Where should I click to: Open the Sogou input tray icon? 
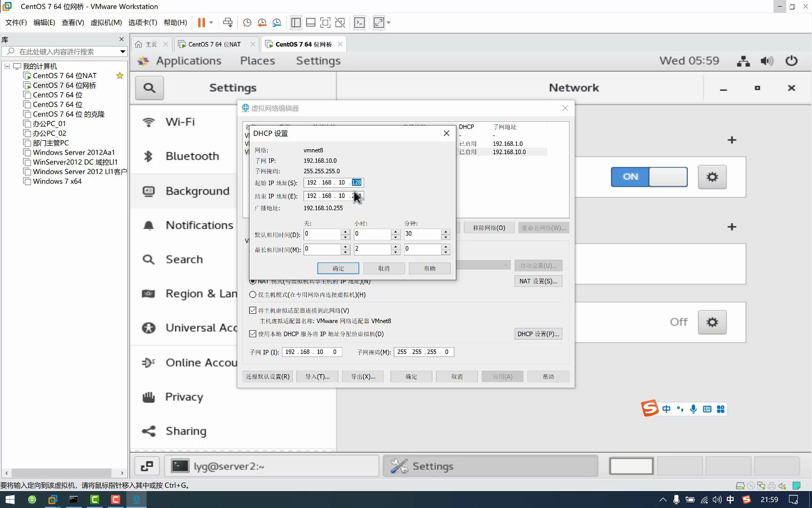(747, 500)
